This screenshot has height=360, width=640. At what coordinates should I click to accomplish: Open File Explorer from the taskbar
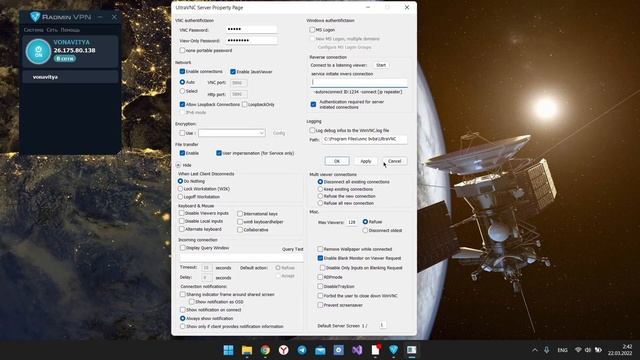tap(247, 350)
